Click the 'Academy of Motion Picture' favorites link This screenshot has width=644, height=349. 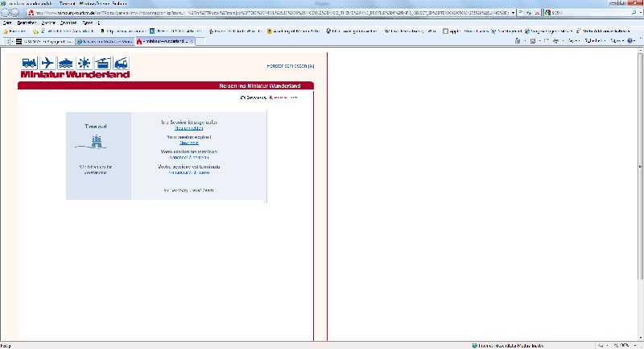pyautogui.click(x=294, y=31)
